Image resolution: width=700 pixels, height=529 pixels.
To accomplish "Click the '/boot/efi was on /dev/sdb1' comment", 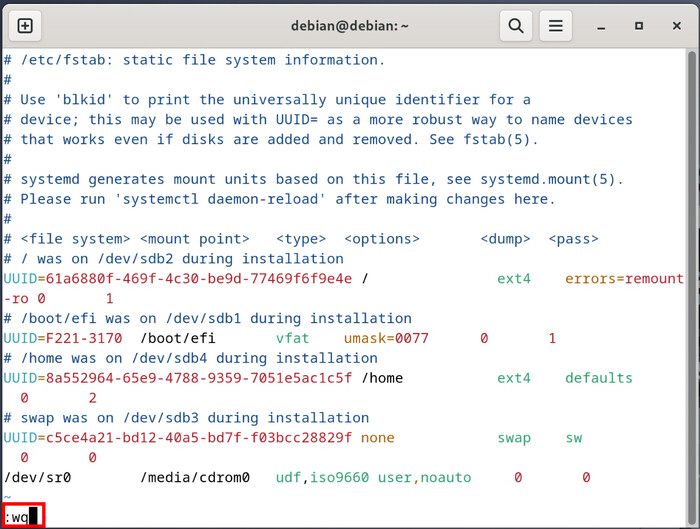I will click(208, 318).
